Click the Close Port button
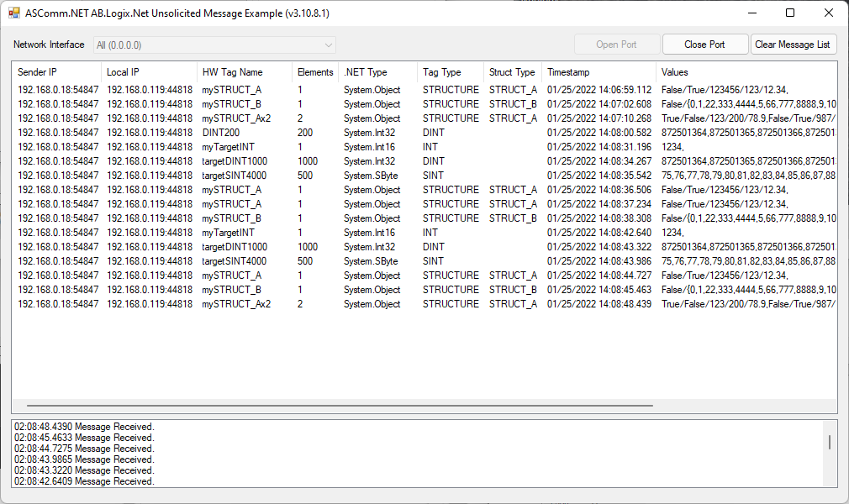The height and width of the screenshot is (504, 849). 704,45
